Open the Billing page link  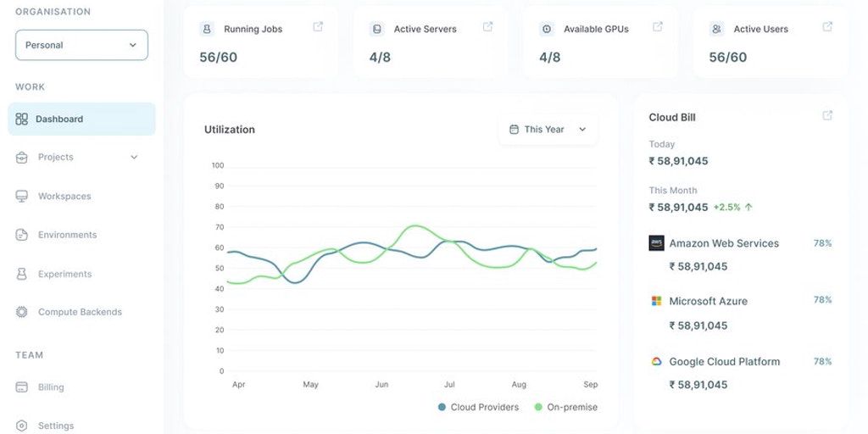[x=51, y=387]
